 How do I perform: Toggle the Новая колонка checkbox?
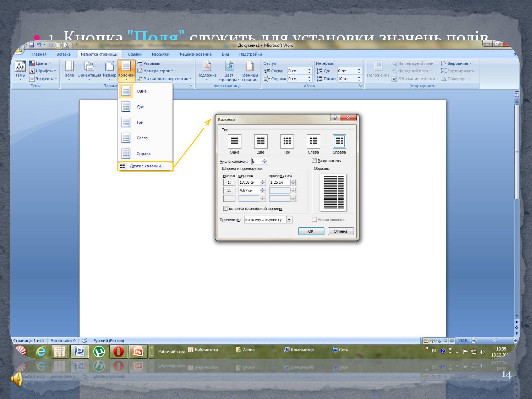[314, 219]
